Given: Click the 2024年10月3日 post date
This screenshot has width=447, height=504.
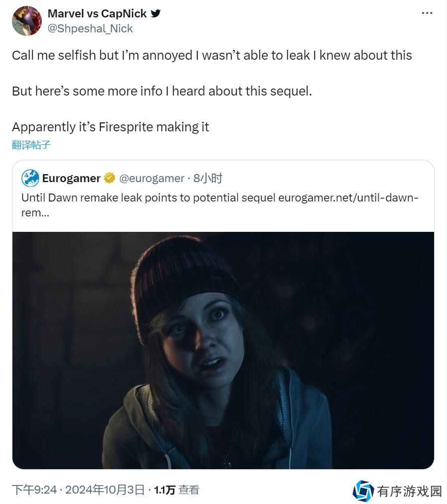Looking at the screenshot, I should coord(105,490).
